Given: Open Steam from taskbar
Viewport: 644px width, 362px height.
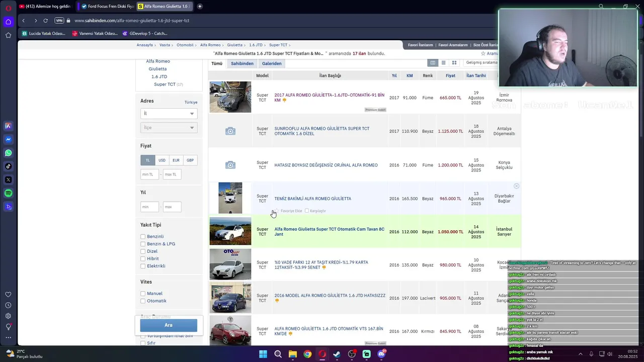Looking at the screenshot, I should pos(337,354).
